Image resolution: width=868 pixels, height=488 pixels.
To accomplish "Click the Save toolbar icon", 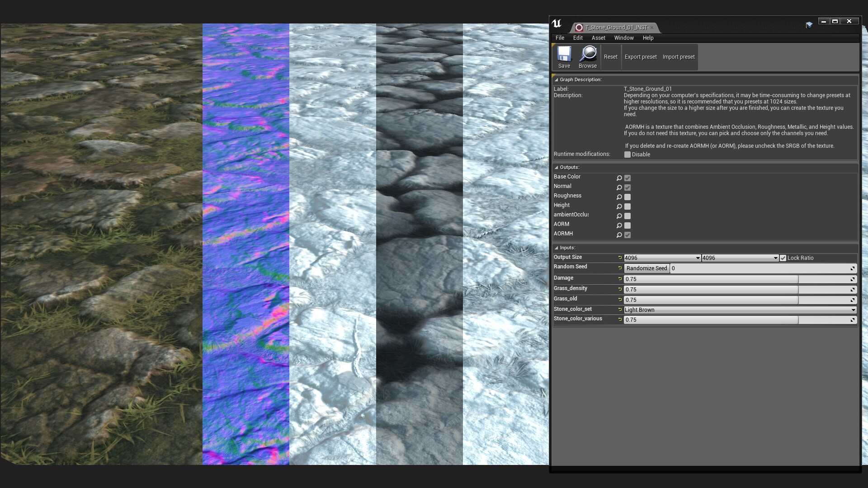I will (564, 54).
